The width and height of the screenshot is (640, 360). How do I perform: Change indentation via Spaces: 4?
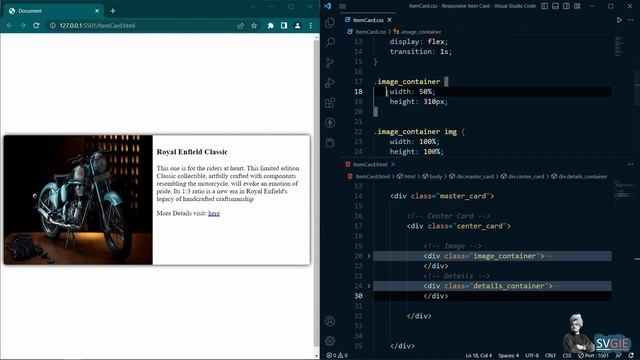pos(508,356)
